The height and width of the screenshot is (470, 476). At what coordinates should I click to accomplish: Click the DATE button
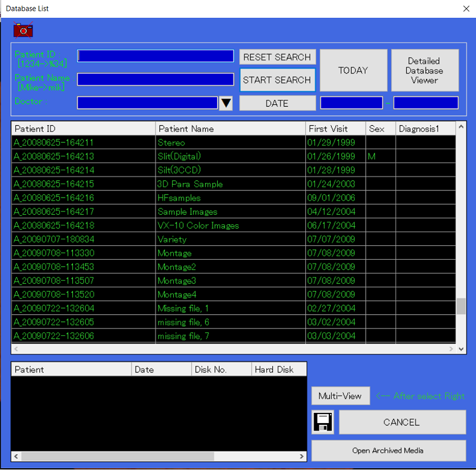click(x=277, y=103)
